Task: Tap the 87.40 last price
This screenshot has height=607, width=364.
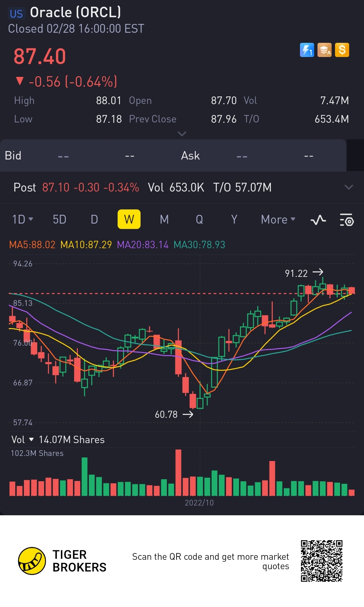Action: click(x=40, y=56)
